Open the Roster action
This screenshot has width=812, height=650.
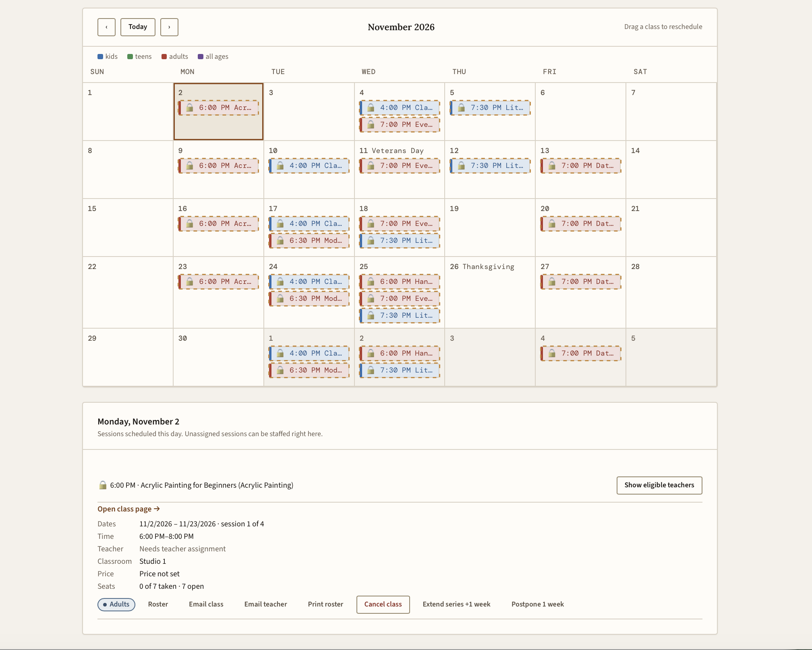(158, 604)
